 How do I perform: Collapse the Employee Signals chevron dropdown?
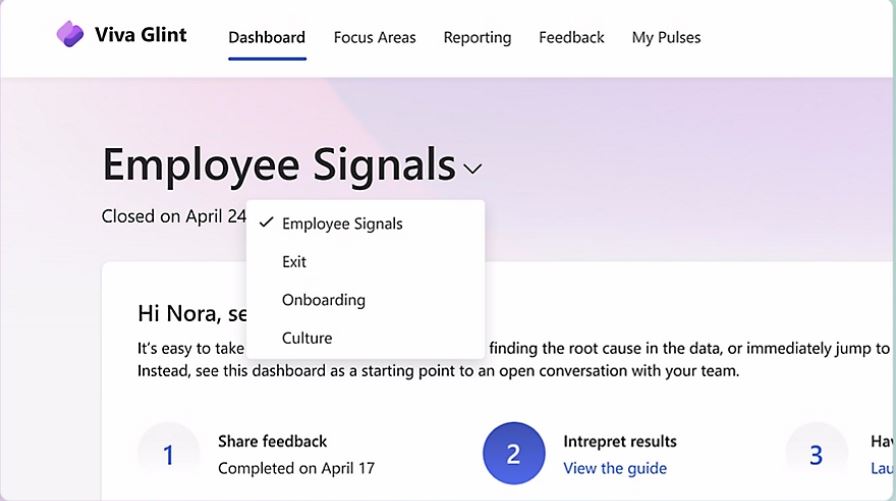point(473,169)
